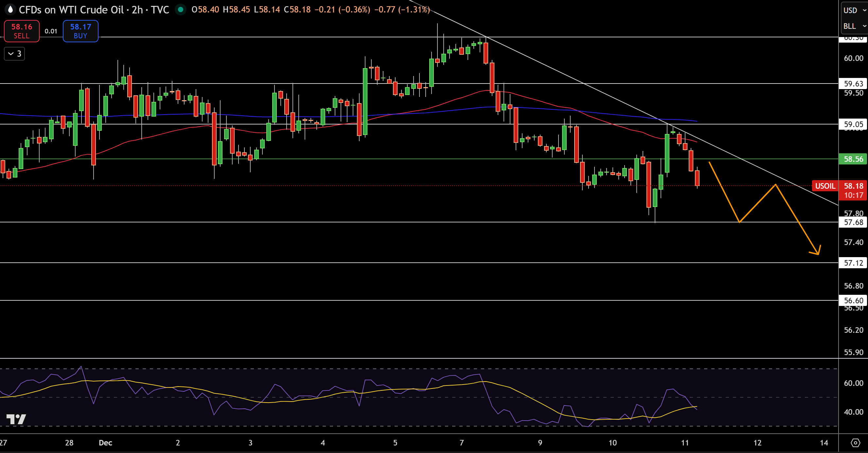The image size is (868, 453).
Task: Click the TradingView logo watermark
Action: click(16, 419)
